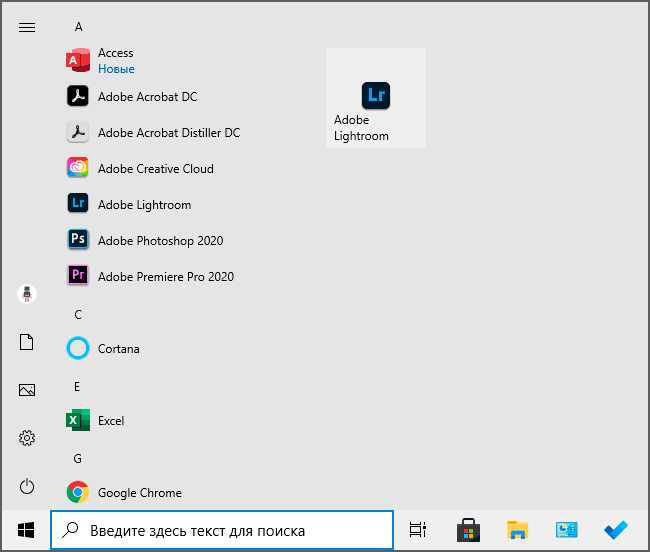
Task: Open the blue checkmark To Do taskbar icon
Action: point(616,530)
